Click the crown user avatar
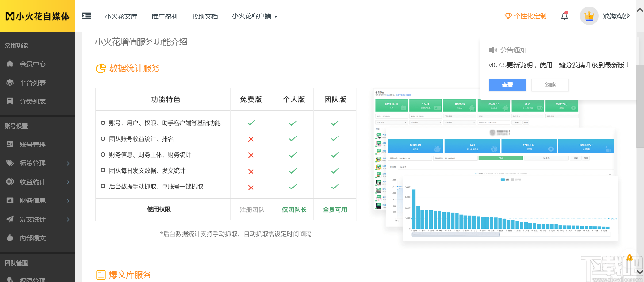644x282 pixels. (x=589, y=16)
